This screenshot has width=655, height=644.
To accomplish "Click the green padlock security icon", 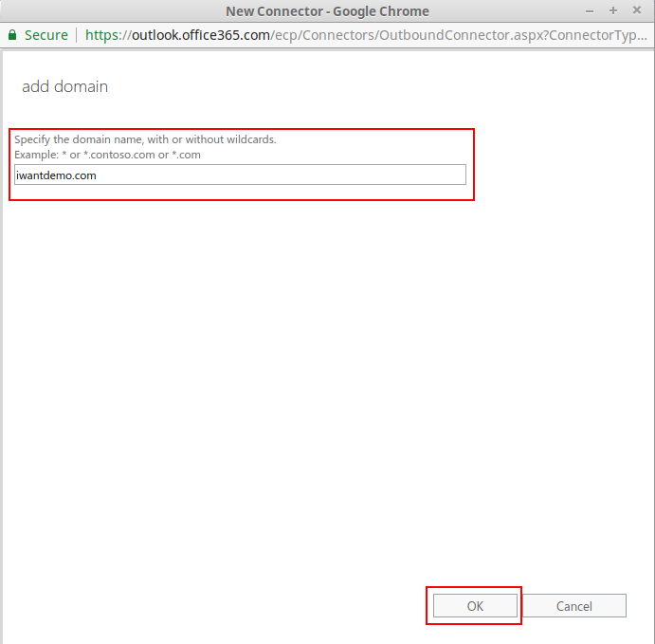I will [x=12, y=34].
